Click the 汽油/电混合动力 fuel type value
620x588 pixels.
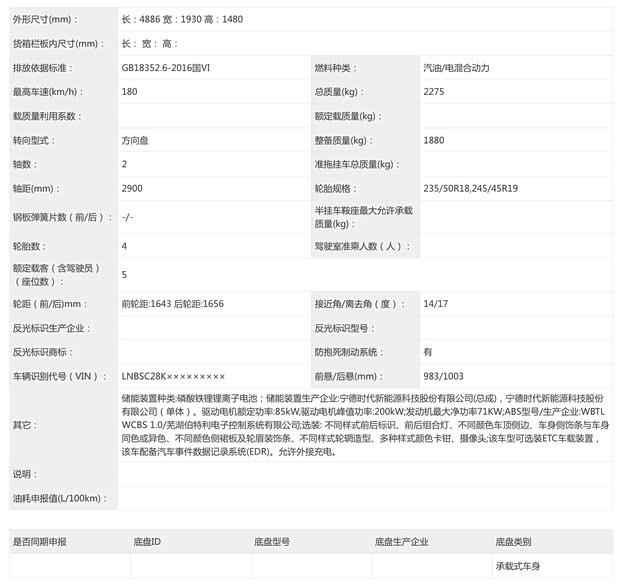pos(456,68)
